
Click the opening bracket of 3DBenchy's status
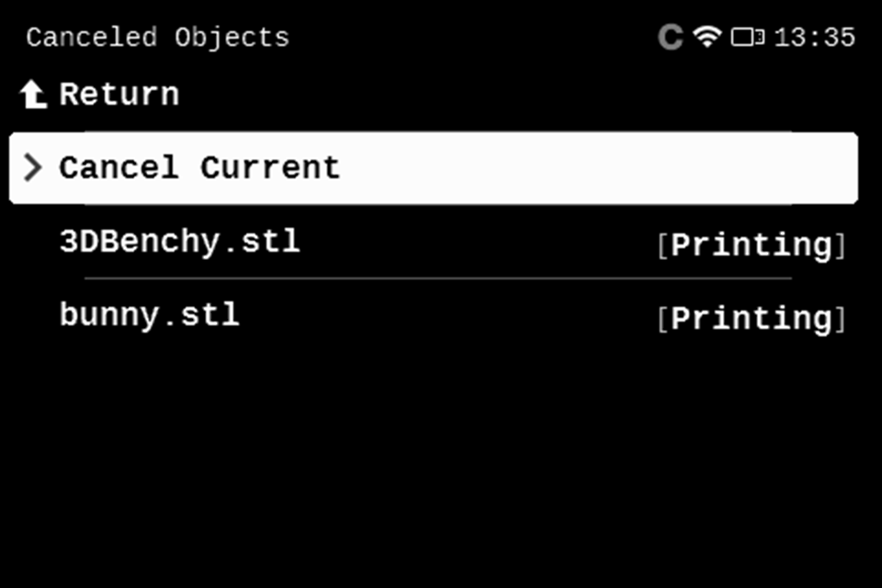coord(662,246)
